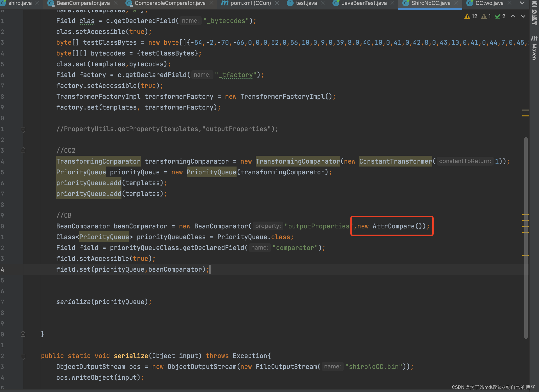This screenshot has width=539, height=392.
Task: Open the Maven tool window sidebar
Action: 534,48
